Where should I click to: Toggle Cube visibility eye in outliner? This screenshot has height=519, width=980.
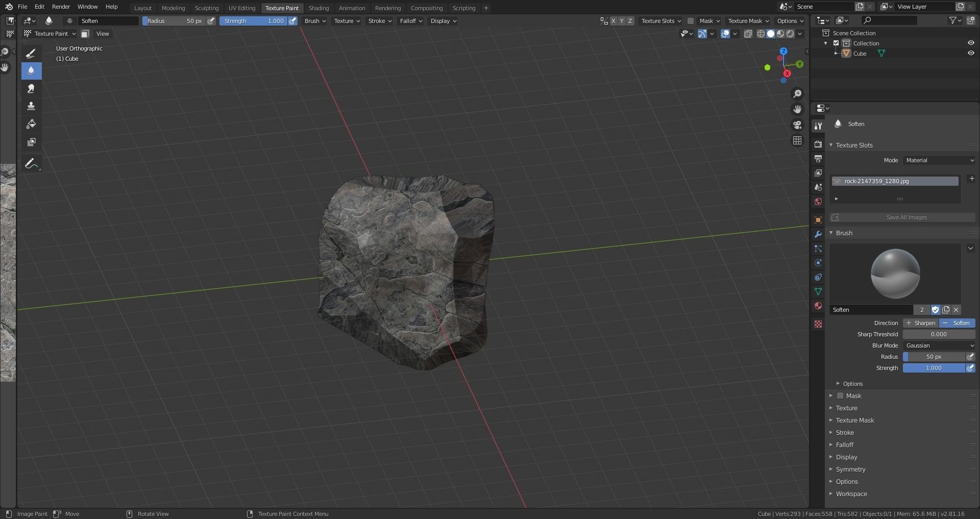coord(971,53)
